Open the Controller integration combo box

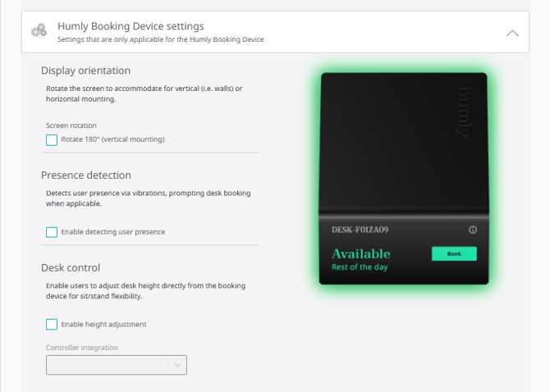point(107,365)
